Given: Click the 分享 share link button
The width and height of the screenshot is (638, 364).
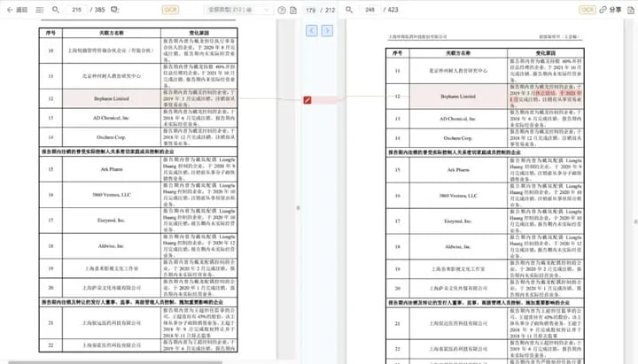Looking at the screenshot, I should point(611,9).
